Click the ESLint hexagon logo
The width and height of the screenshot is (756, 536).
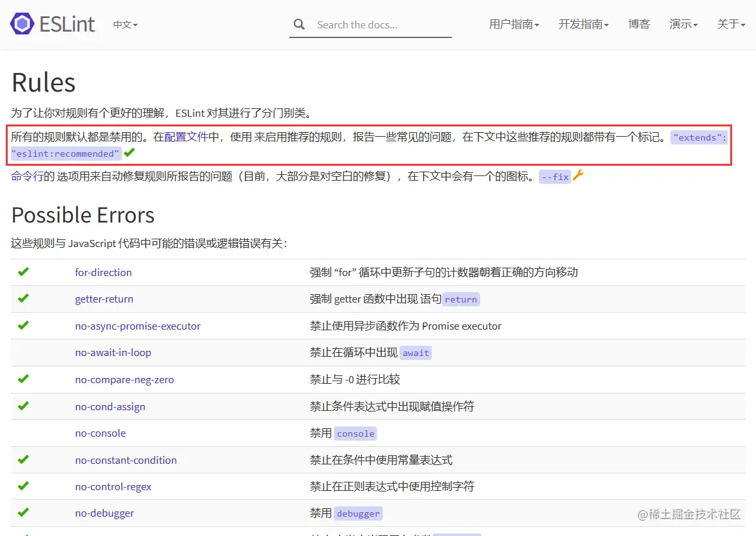pyautogui.click(x=22, y=24)
